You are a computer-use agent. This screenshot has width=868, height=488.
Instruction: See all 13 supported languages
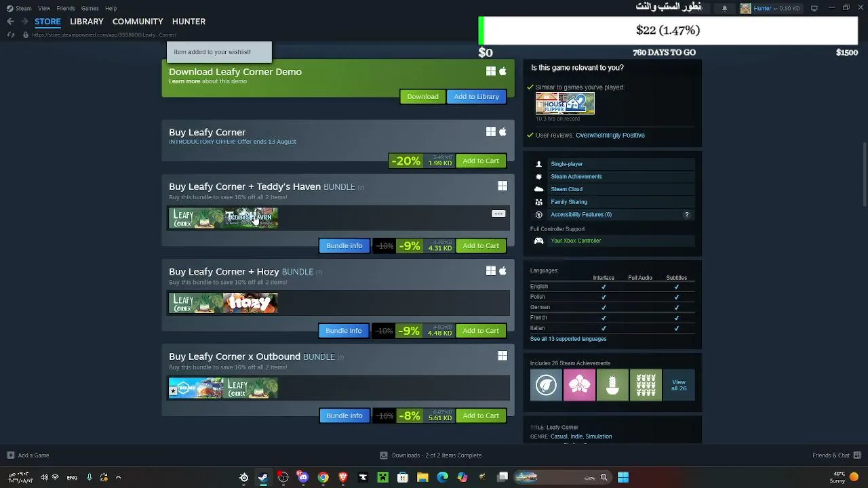[568, 339]
